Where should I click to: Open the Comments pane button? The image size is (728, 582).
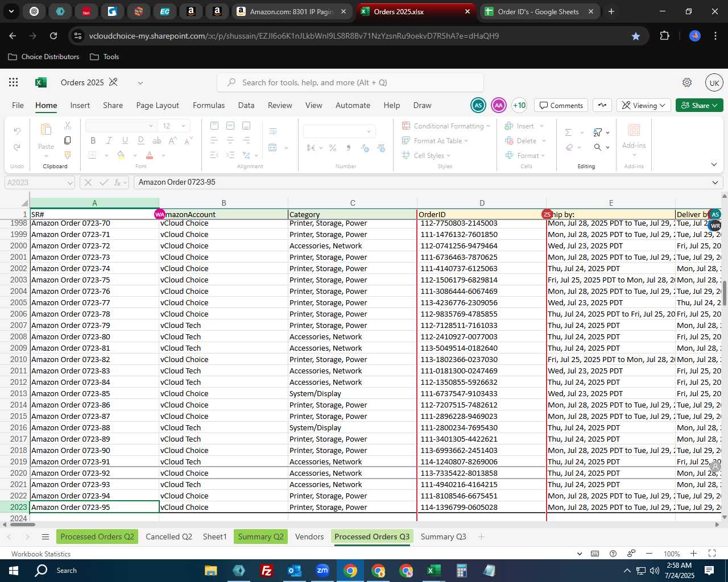pos(561,105)
